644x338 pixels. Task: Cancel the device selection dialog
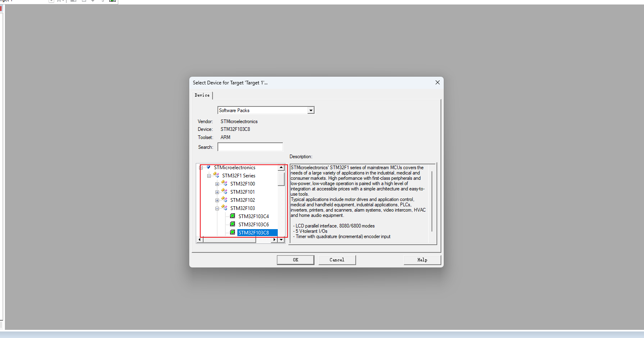point(337,260)
